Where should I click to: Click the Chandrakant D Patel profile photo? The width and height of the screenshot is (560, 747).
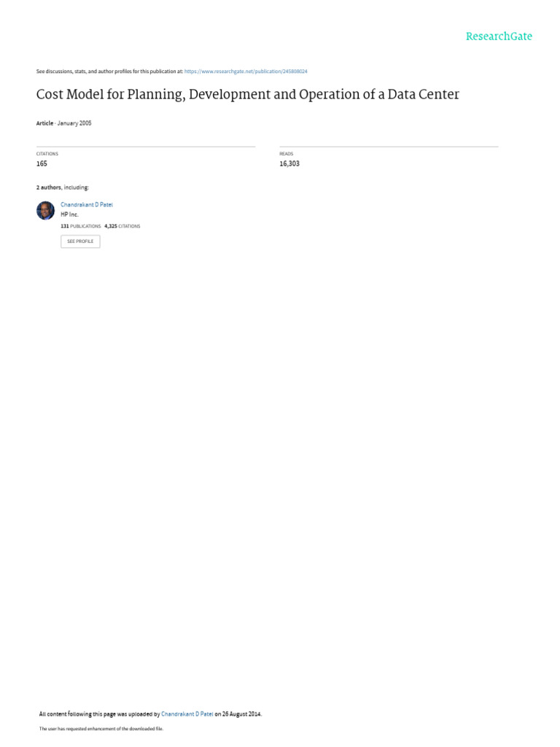(x=46, y=210)
